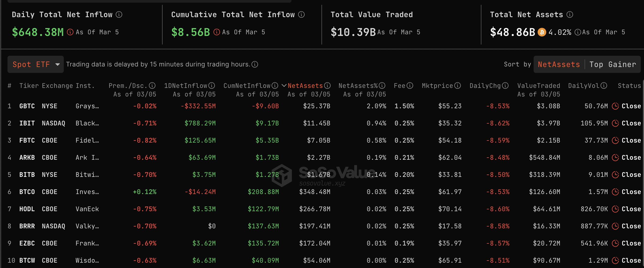The height and width of the screenshot is (268, 644).
Task: Click BTCO premium +0.12%
Action: pyautogui.click(x=145, y=192)
